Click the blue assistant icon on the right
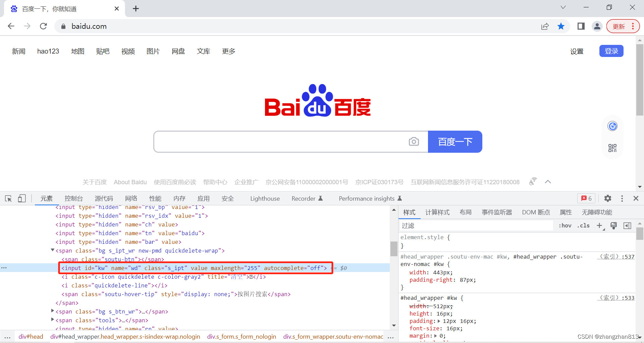644x343 pixels. [612, 126]
